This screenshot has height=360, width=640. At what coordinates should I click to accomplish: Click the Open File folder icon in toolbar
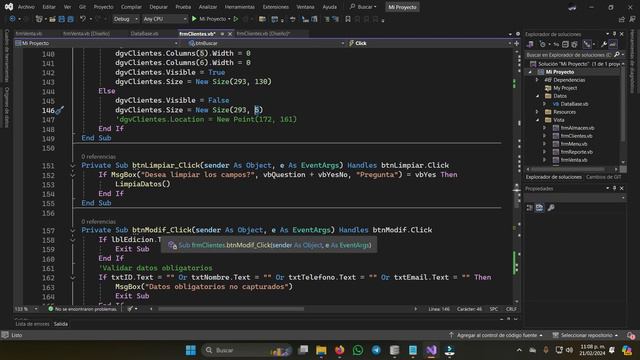[52, 19]
